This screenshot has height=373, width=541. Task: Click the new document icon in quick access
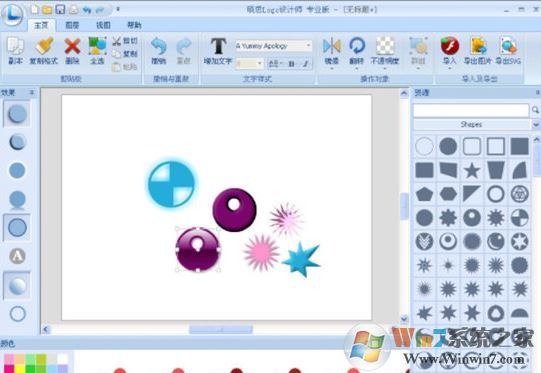[x=35, y=9]
